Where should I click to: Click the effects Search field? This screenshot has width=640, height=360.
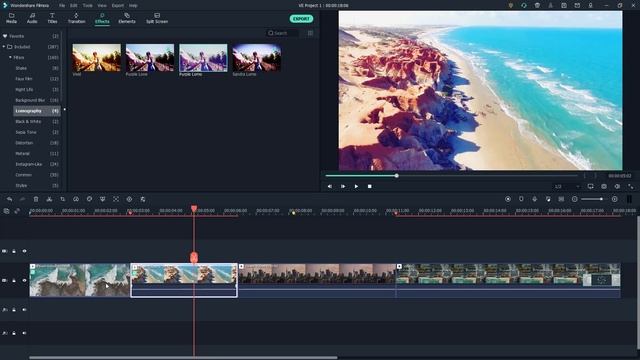(x=282, y=33)
